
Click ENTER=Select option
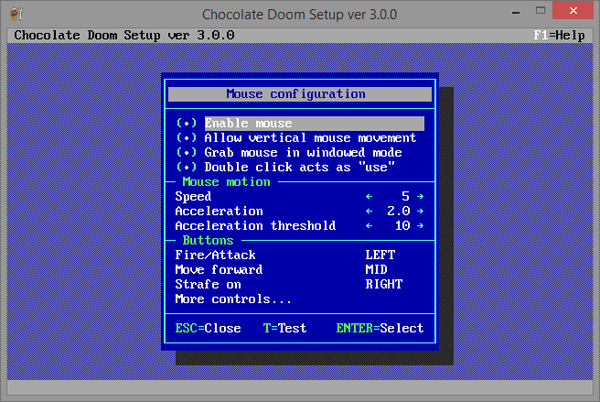click(x=380, y=328)
